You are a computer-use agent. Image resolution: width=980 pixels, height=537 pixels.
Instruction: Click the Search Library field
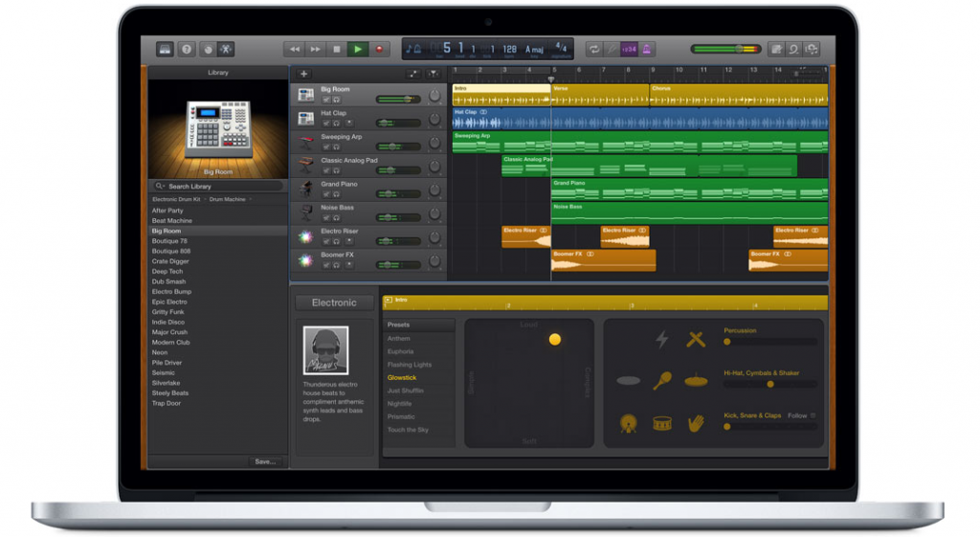pos(218,186)
